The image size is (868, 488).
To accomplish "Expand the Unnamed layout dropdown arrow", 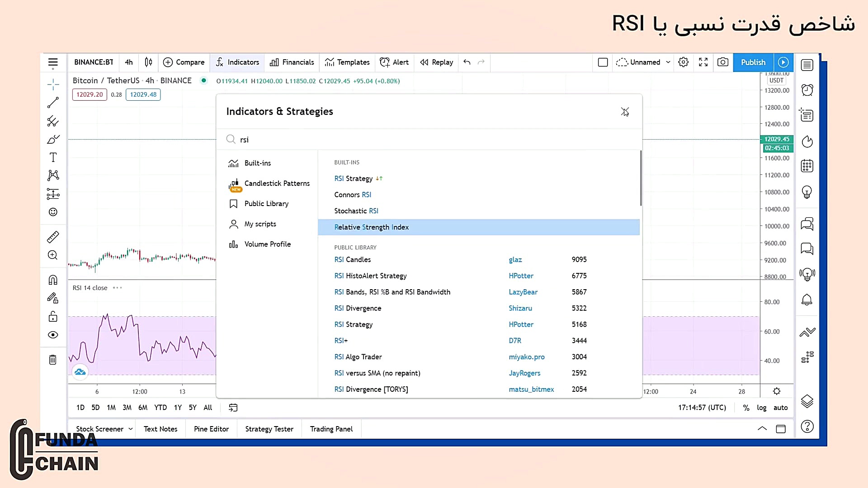I will pyautogui.click(x=668, y=62).
